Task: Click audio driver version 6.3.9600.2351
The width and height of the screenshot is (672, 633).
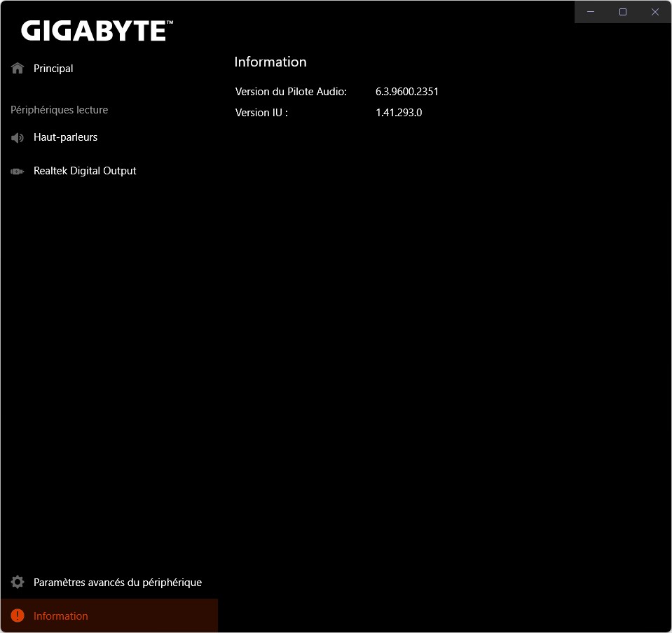Action: (407, 92)
